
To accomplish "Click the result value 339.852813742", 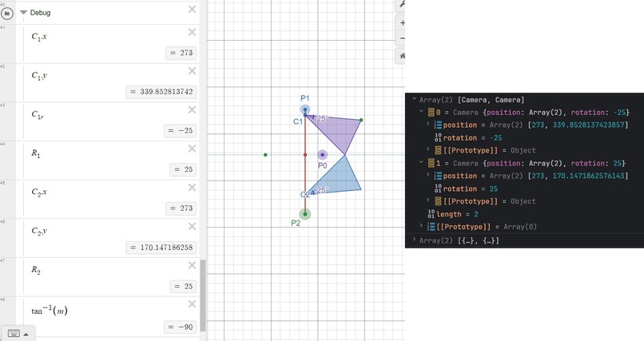I will 161,92.
